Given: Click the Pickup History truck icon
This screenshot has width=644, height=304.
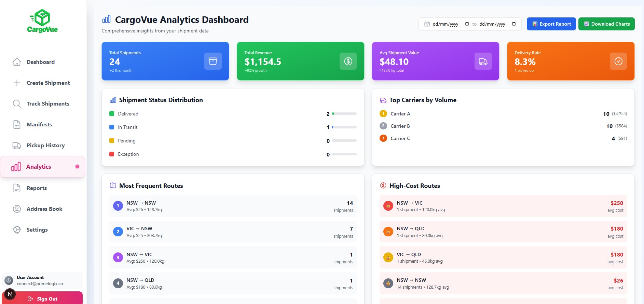Looking at the screenshot, I should click(17, 146).
